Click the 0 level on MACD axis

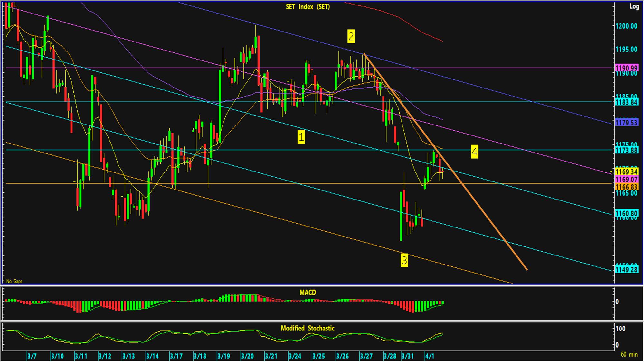pos(617,302)
